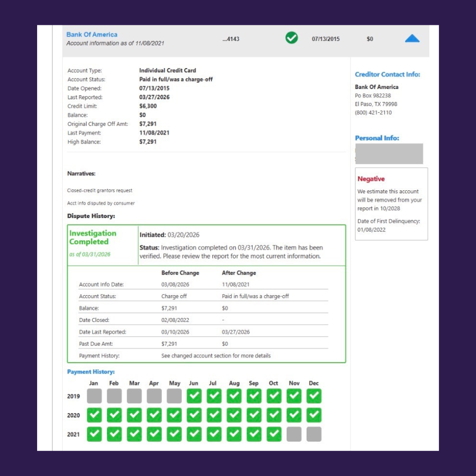Click the Date Closed before value 02/08/2022
Viewport: 476px width, 476px height.
pos(175,320)
